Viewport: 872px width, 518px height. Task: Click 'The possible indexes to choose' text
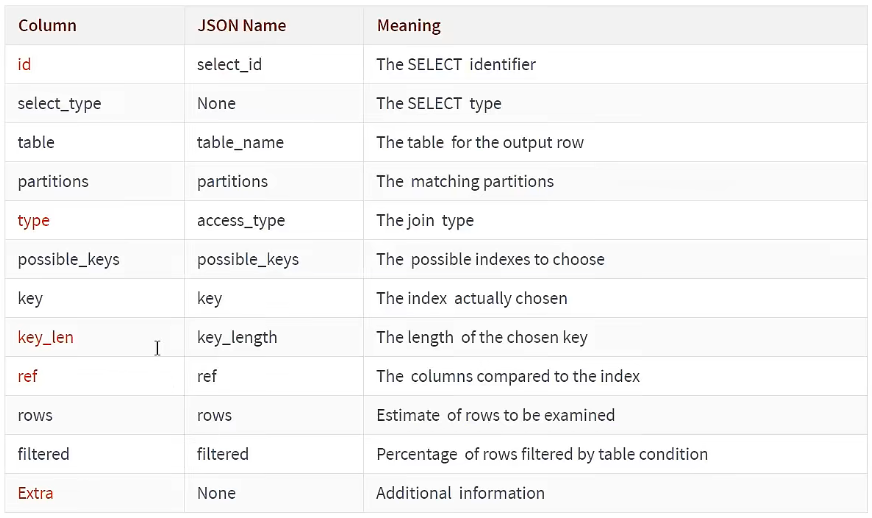(x=490, y=259)
